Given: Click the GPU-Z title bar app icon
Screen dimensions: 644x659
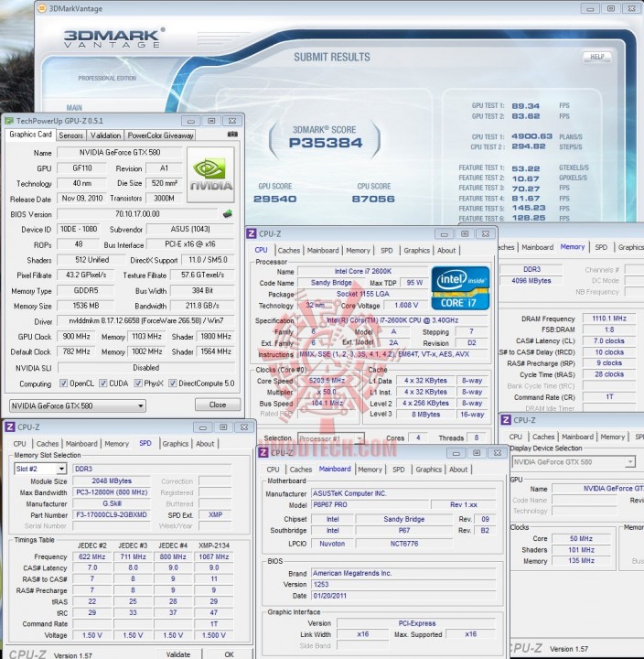Looking at the screenshot, I should (9, 121).
